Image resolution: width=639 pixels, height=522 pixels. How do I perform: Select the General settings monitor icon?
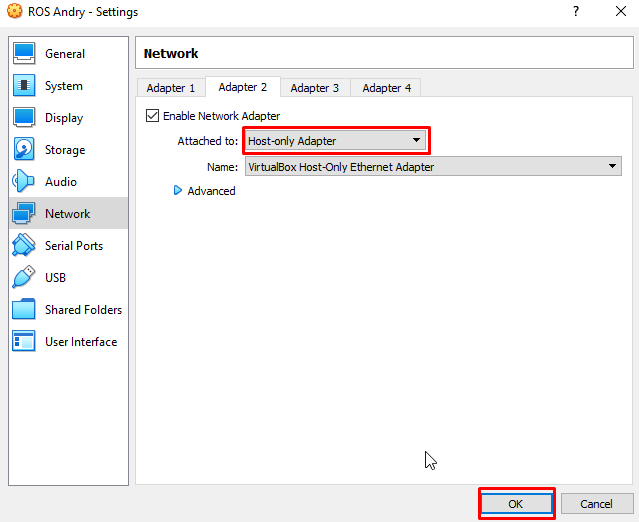24,54
